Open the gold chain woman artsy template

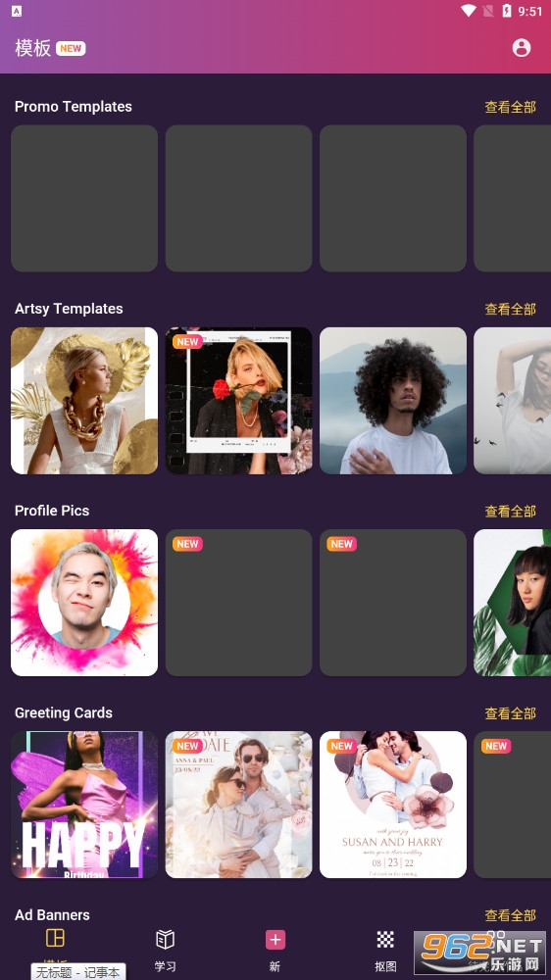pyautogui.click(x=84, y=401)
